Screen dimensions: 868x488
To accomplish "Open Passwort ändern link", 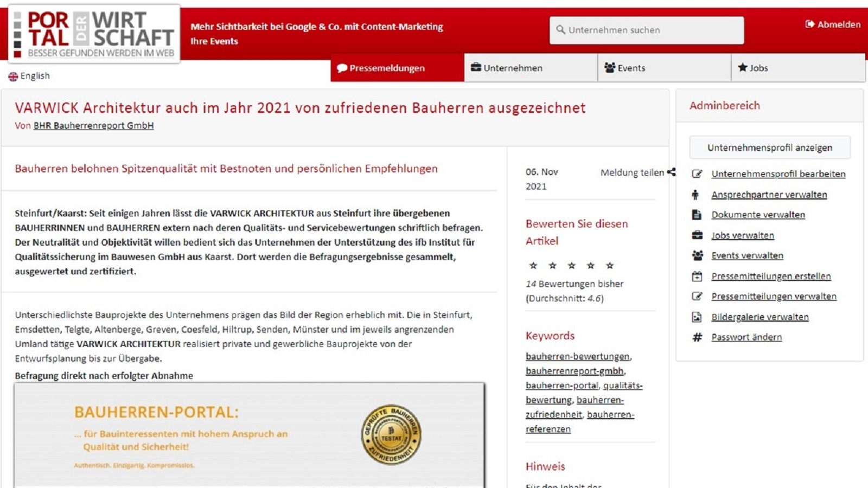I will [x=746, y=337].
